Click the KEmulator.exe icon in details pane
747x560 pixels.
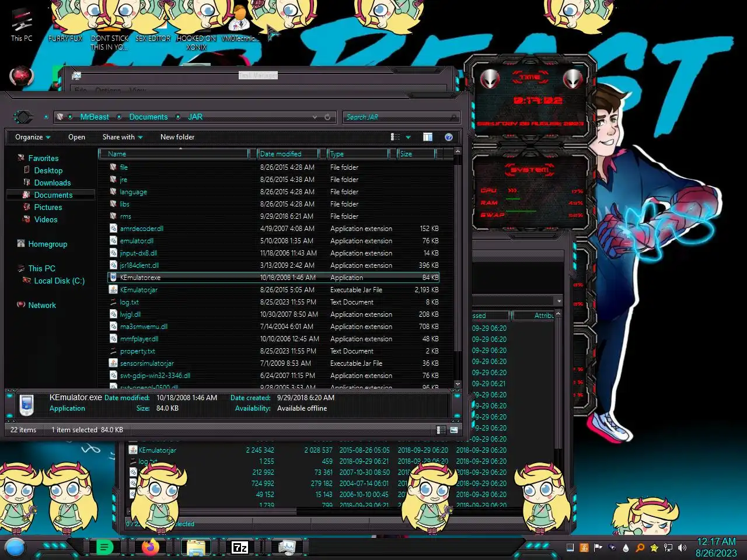(x=26, y=405)
